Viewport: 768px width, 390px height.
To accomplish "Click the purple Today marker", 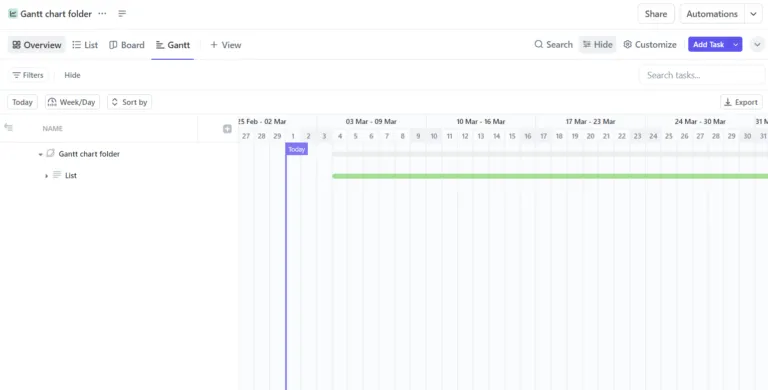I will tap(297, 149).
